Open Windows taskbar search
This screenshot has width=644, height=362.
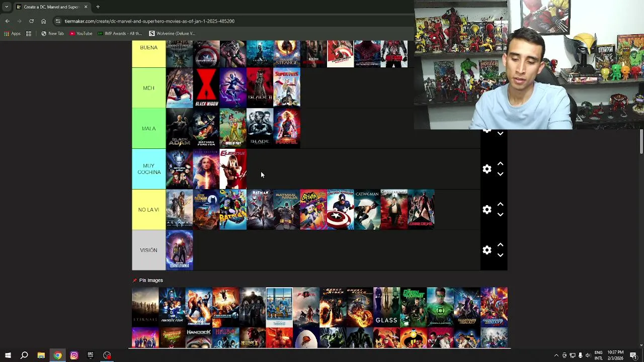[x=24, y=355]
